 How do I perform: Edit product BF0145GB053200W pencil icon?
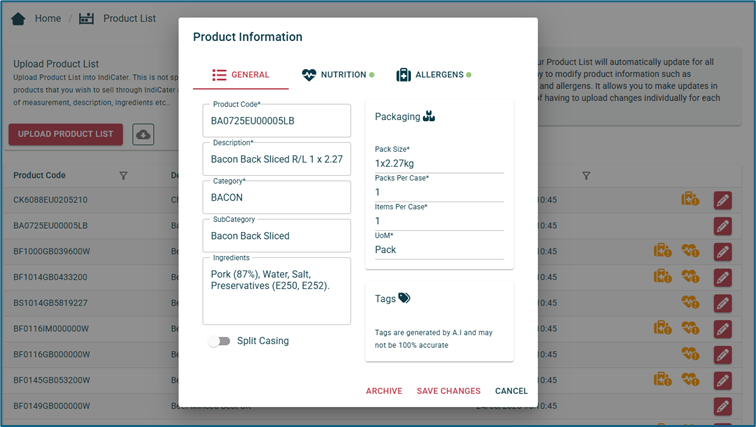tap(723, 381)
